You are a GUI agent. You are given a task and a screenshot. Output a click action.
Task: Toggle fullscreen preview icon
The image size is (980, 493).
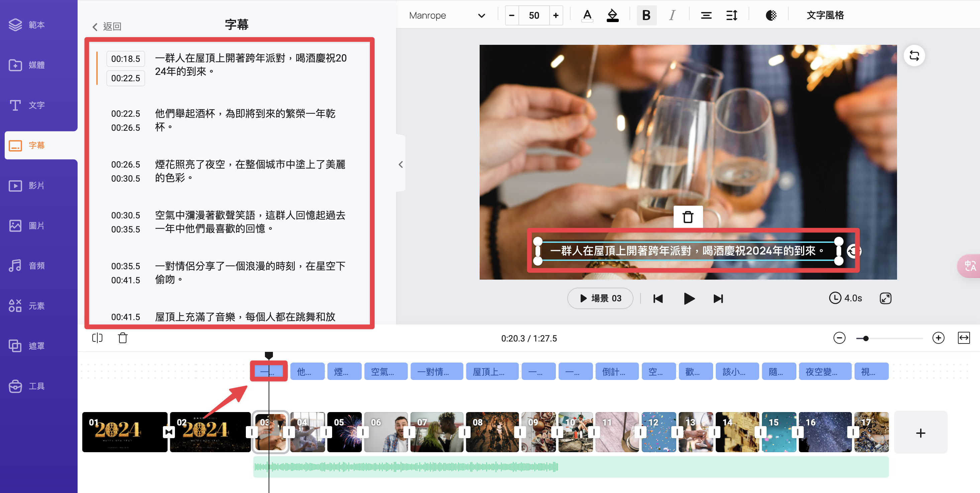click(885, 298)
